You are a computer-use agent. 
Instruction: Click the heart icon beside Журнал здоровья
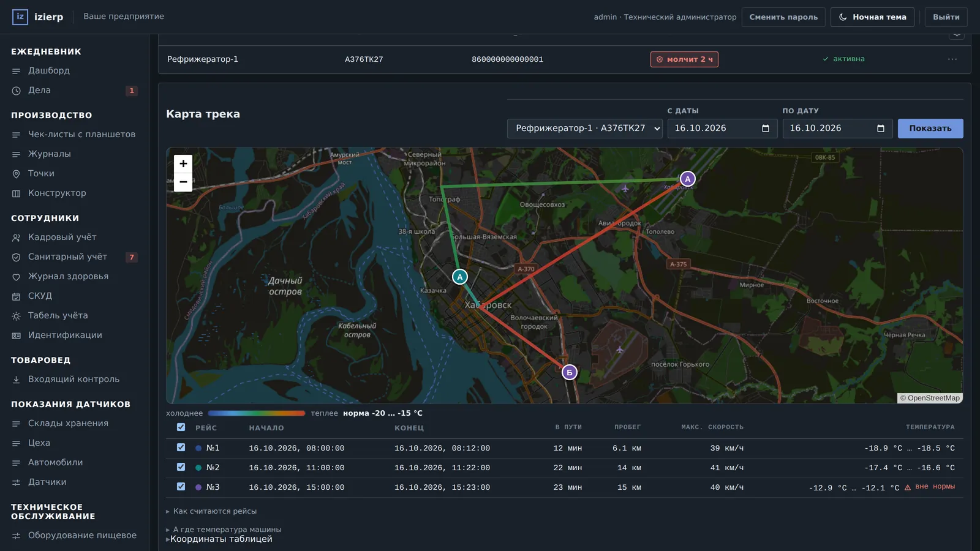click(x=17, y=277)
